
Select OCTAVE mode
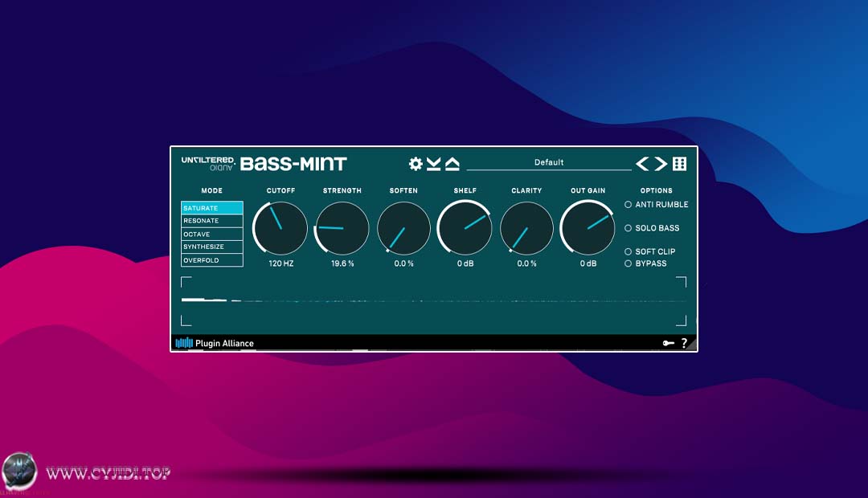click(212, 234)
